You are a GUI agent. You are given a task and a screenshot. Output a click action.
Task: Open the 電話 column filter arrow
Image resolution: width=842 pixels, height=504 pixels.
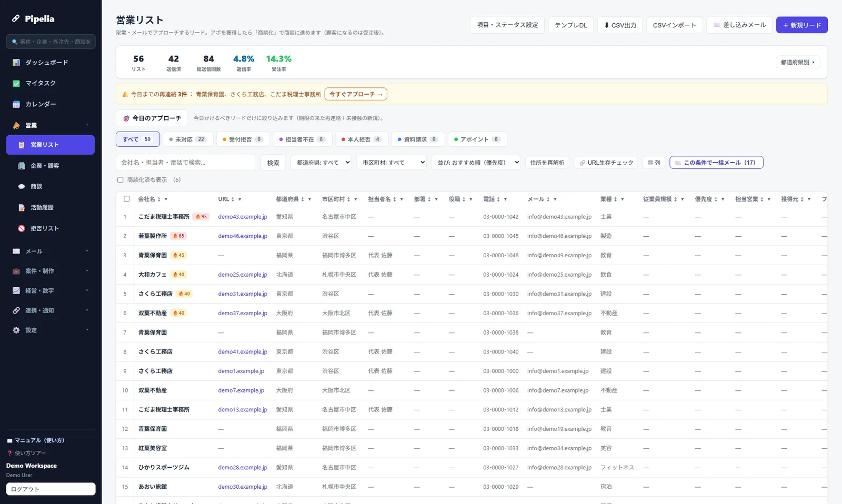coord(505,199)
